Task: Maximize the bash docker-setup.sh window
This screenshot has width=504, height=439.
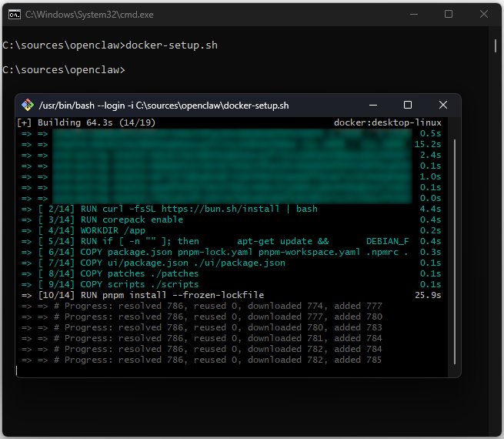Action: (x=408, y=106)
